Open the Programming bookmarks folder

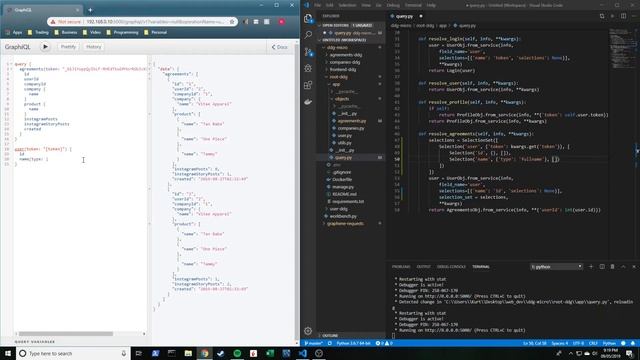tap(122, 32)
